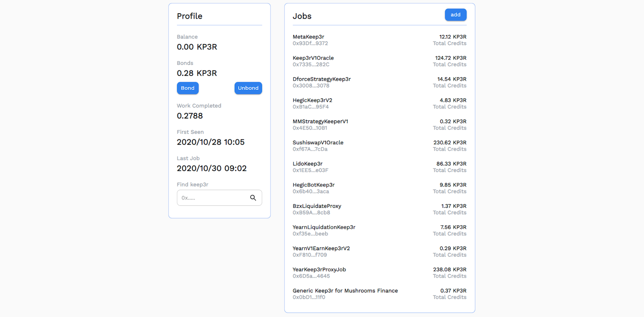Click the Jobs heading
644x317 pixels.
302,16
